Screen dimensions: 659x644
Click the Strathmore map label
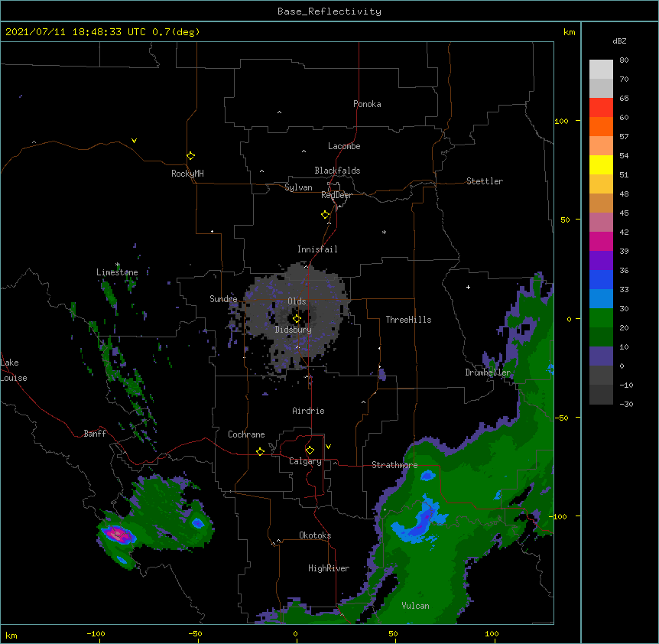[x=394, y=465]
